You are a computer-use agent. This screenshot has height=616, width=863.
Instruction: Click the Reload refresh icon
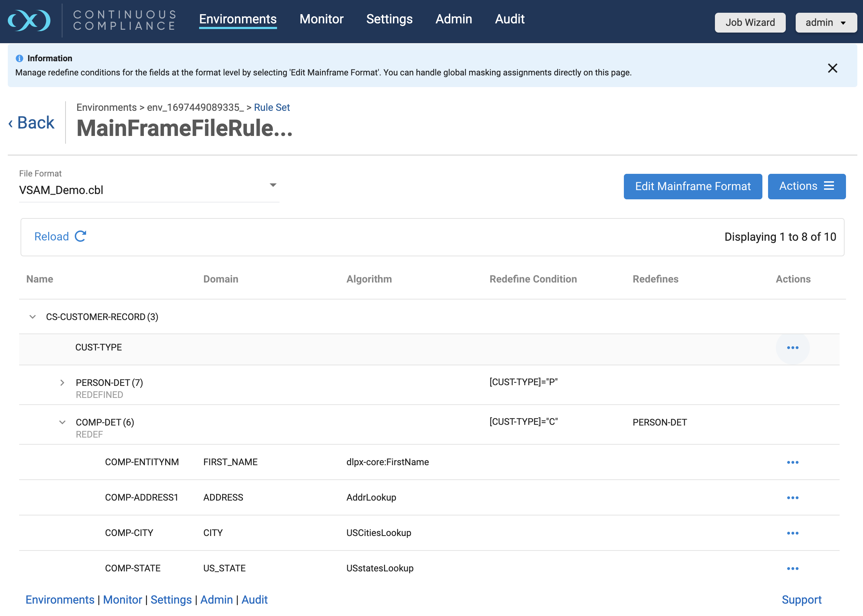coord(80,236)
